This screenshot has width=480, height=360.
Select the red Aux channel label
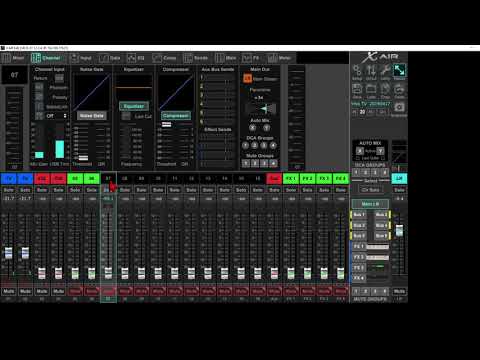(274, 179)
